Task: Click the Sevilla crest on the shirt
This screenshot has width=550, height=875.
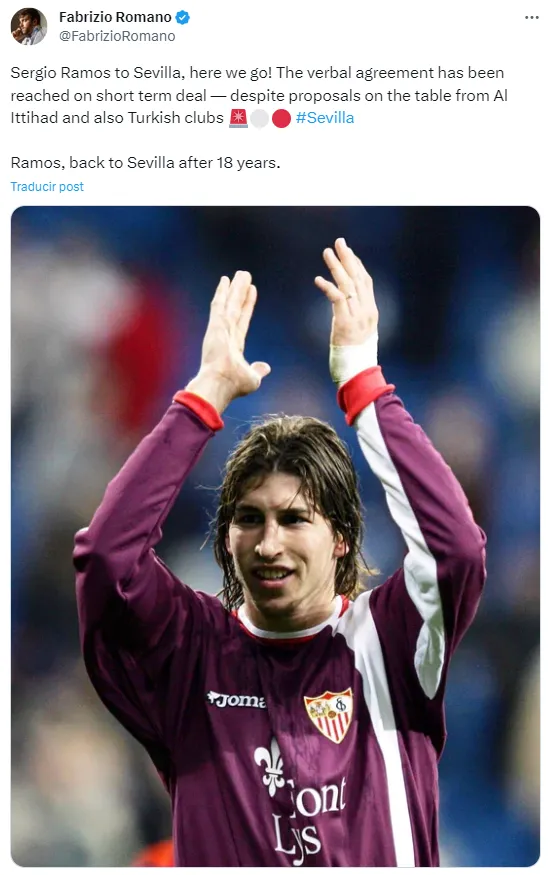Action: click(329, 715)
